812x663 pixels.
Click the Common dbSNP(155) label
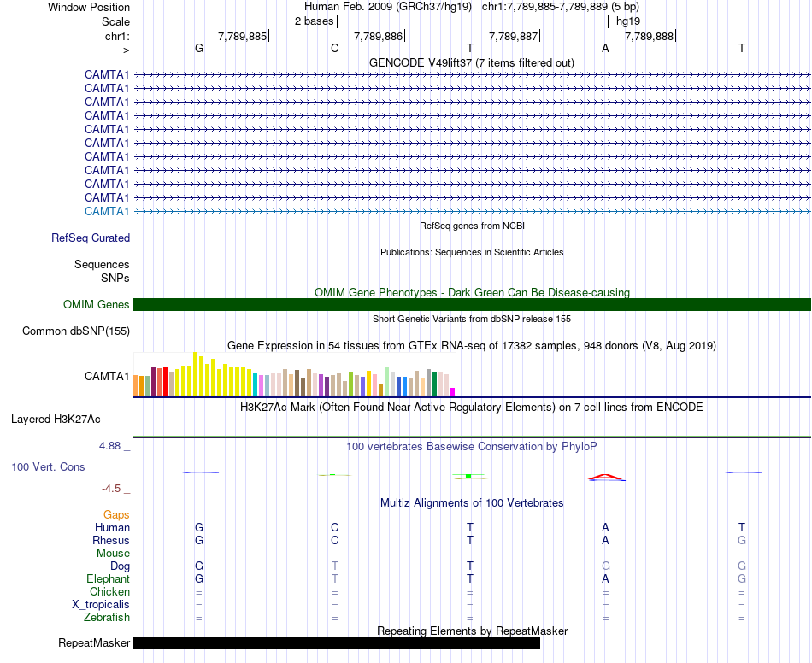75,331
